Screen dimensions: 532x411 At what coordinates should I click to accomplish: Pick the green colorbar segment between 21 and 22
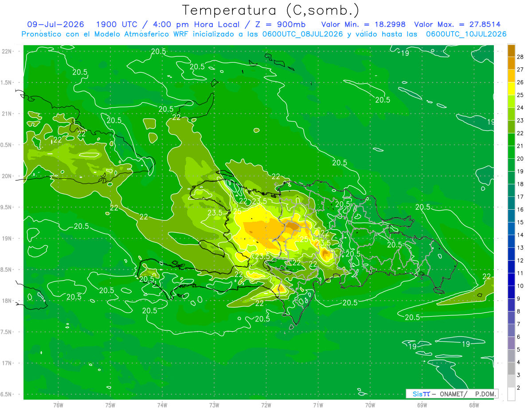tap(511, 140)
